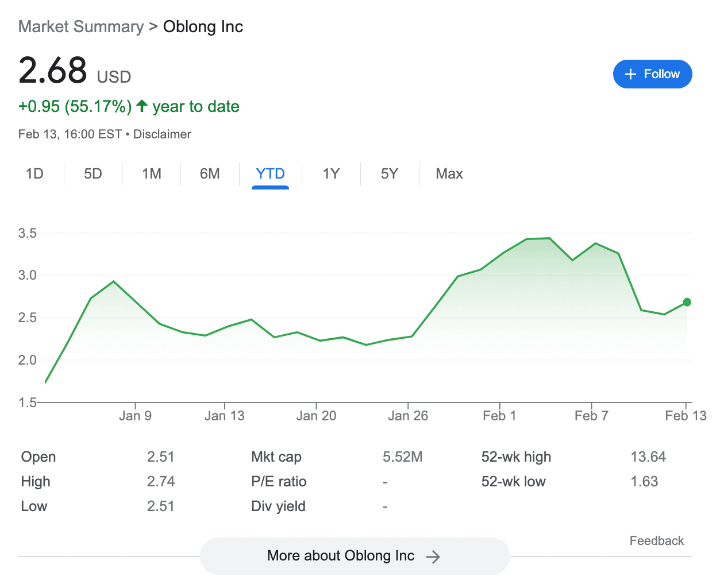Switch to the 5D tab
Viewport: 724px width, 588px height.
tap(93, 174)
